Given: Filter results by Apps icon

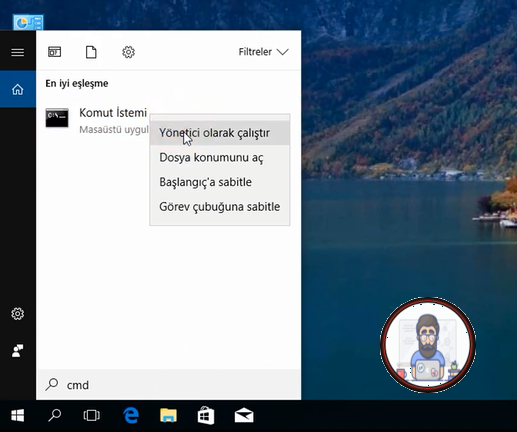Looking at the screenshot, I should click(54, 52).
